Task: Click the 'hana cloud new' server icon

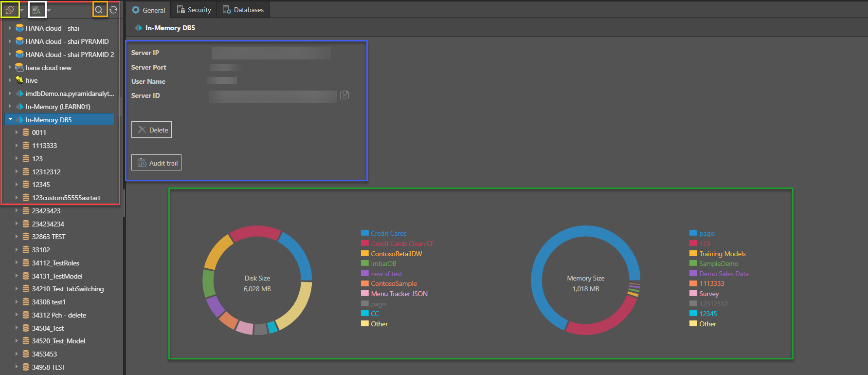Action: tap(19, 68)
